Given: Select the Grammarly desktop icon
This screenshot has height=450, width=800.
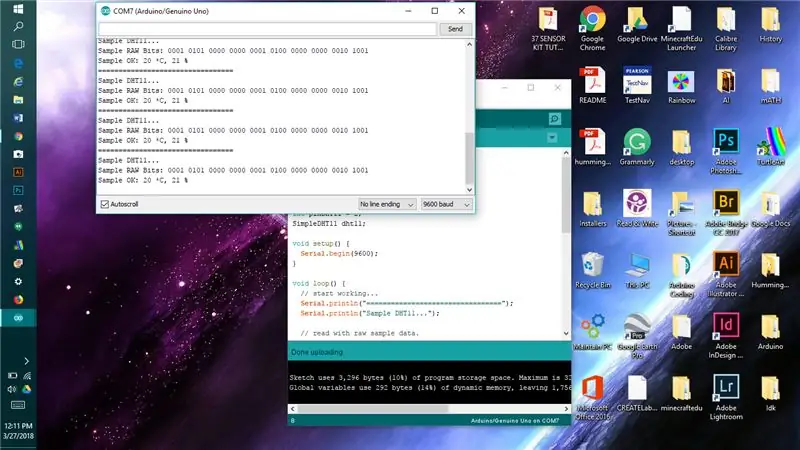Looking at the screenshot, I should point(637,147).
